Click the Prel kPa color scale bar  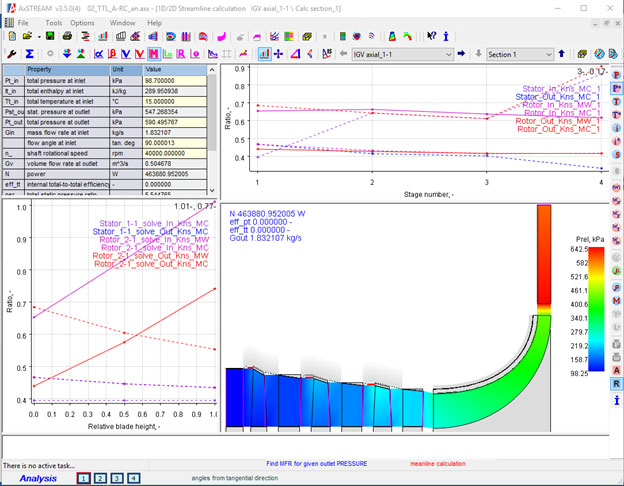coord(596,309)
